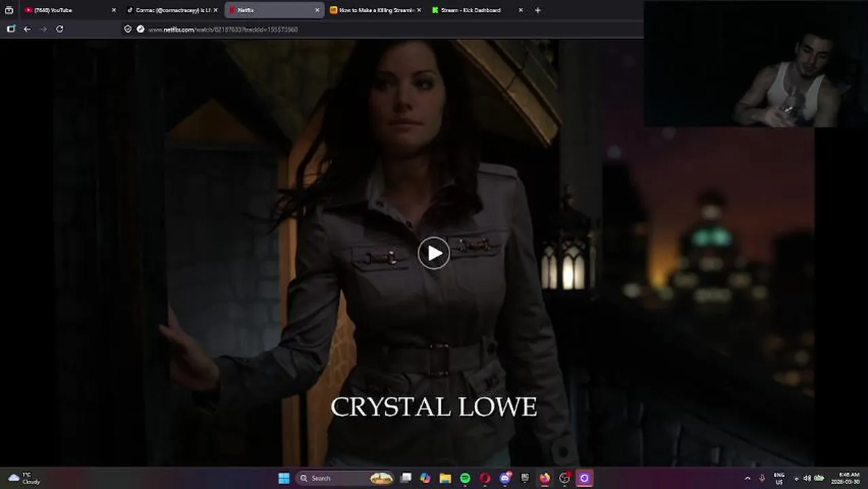Open File Explorer from taskbar
The image size is (868, 489).
pyautogui.click(x=446, y=478)
